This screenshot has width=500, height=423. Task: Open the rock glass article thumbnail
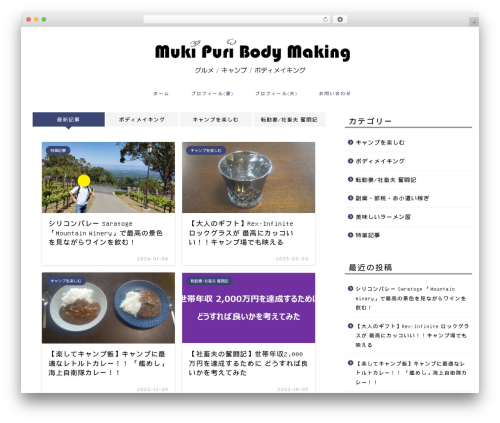click(248, 177)
